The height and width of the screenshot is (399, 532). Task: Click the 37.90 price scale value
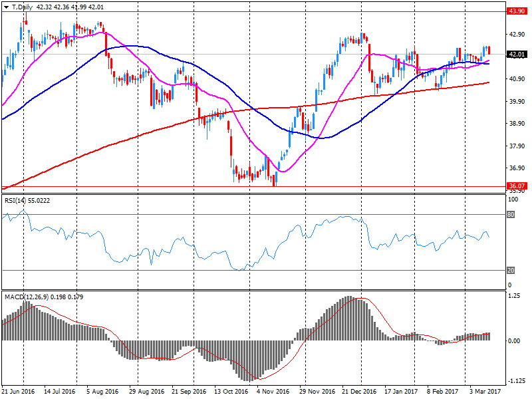coord(515,146)
